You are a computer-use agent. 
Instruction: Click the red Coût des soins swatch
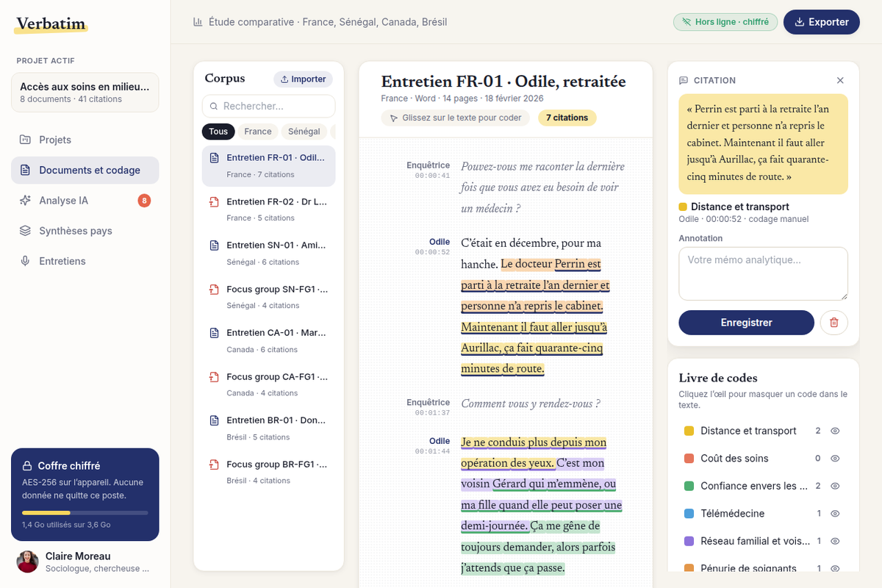689,459
